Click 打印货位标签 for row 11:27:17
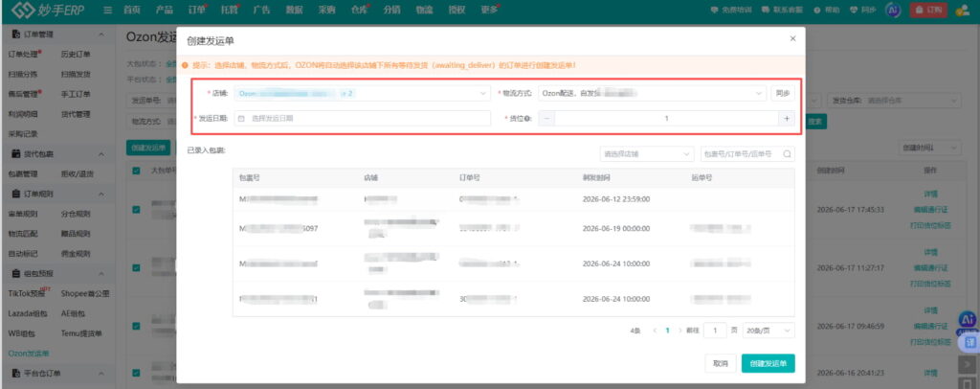The height and width of the screenshot is (389, 980). [x=930, y=284]
